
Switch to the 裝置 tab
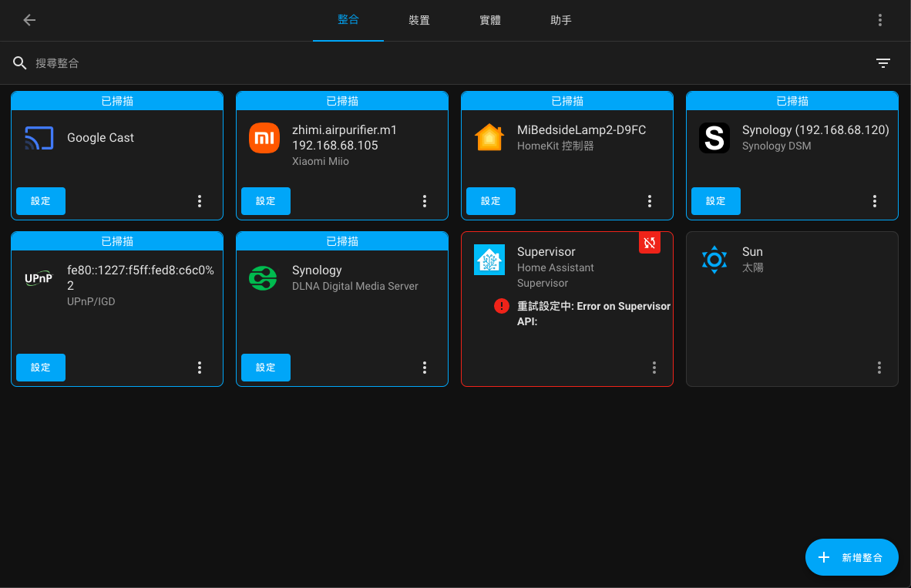point(419,20)
